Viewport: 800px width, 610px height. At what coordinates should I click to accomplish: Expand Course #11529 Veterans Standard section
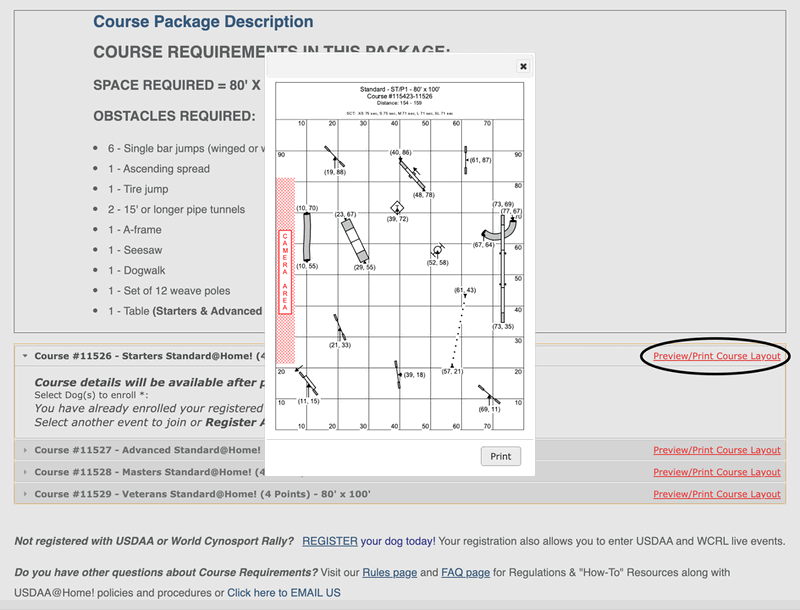click(x=25, y=494)
